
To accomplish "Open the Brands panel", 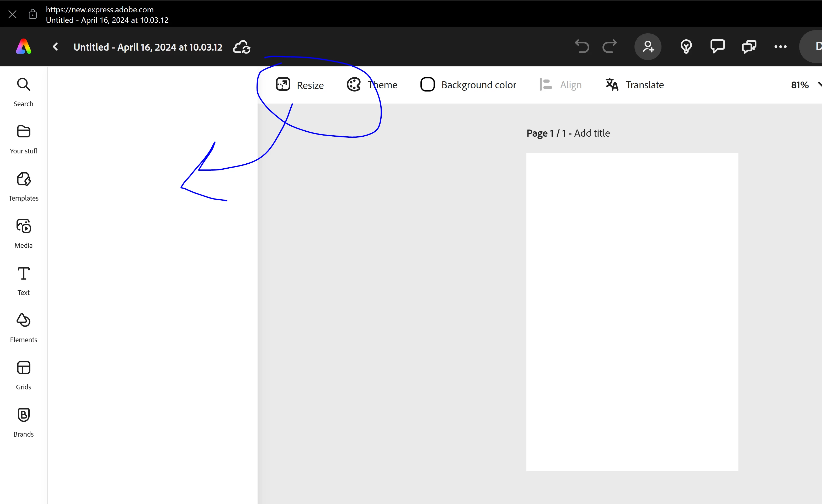I will tap(23, 422).
